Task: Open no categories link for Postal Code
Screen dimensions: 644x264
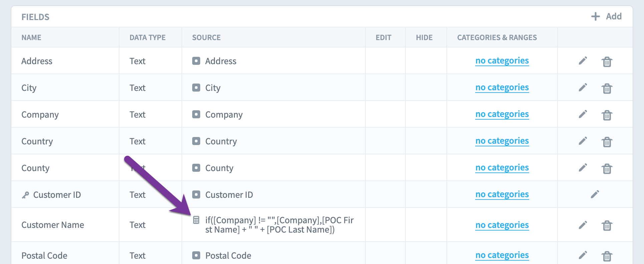Action: [x=502, y=255]
